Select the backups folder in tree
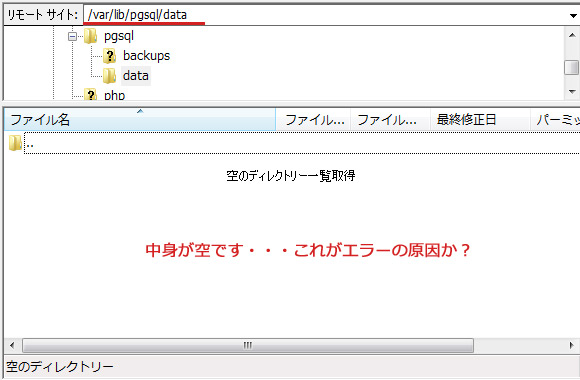The width and height of the screenshot is (580, 380). click(x=146, y=56)
